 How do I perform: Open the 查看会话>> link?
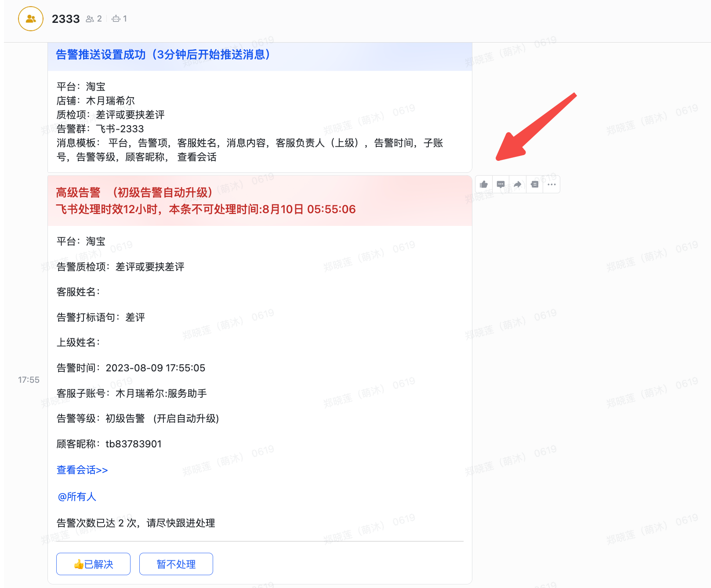click(x=82, y=470)
